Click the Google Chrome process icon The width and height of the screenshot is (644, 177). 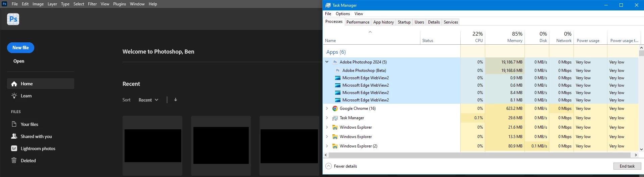coord(335,108)
